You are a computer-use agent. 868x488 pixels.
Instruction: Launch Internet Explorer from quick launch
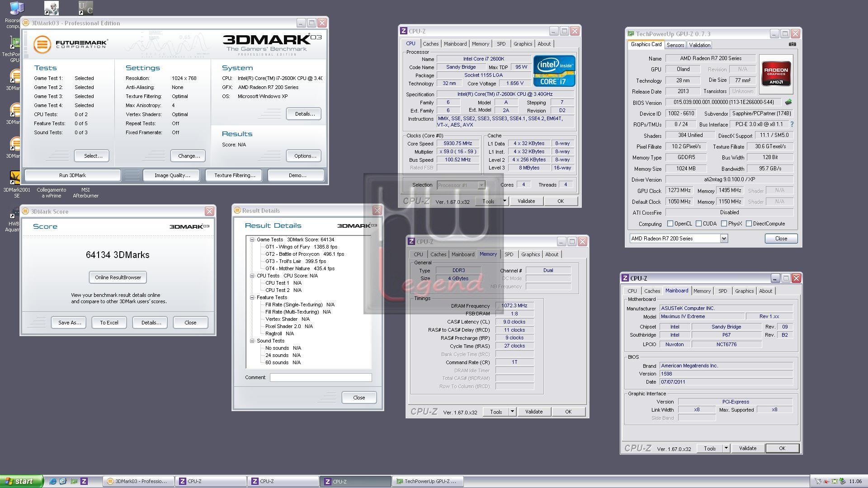click(x=53, y=481)
